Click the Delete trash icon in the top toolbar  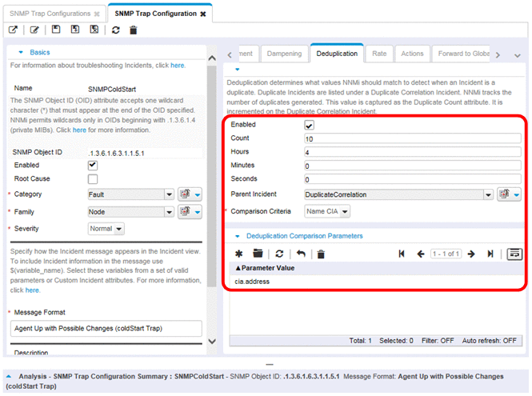[x=134, y=30]
